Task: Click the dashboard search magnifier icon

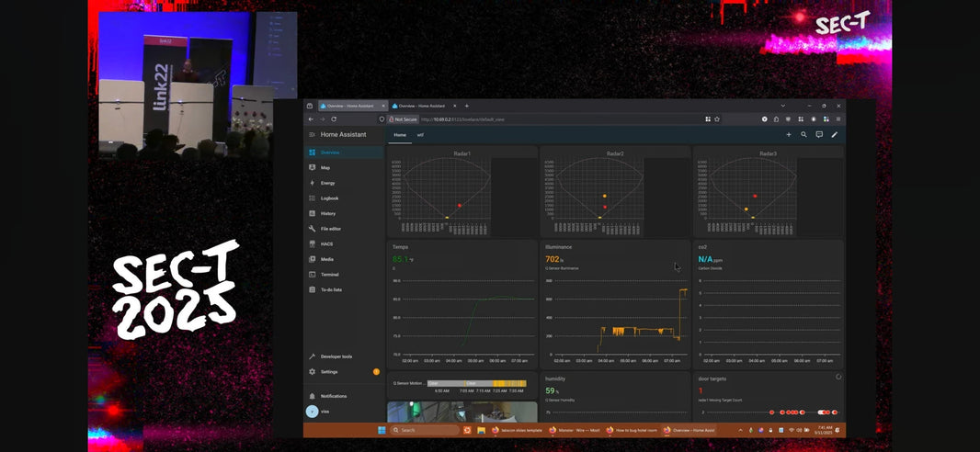Action: 803,135
